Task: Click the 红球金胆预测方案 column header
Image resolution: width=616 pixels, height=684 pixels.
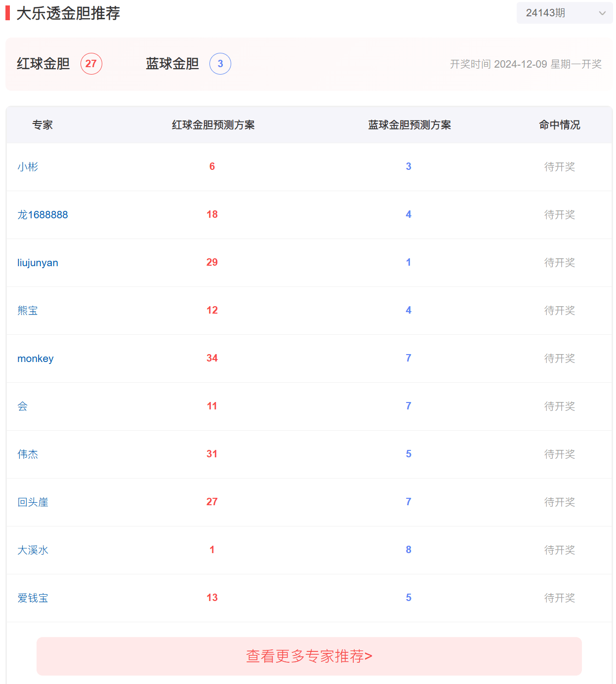Action: 213,125
